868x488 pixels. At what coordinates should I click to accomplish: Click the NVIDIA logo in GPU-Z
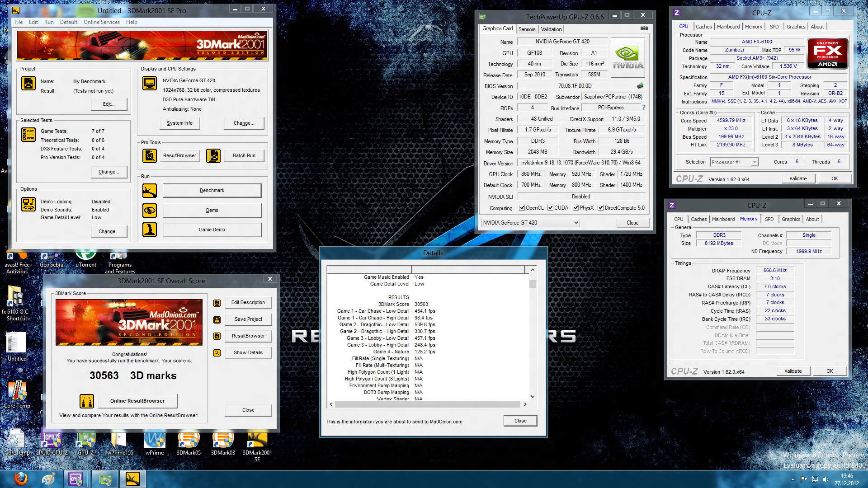[627, 57]
